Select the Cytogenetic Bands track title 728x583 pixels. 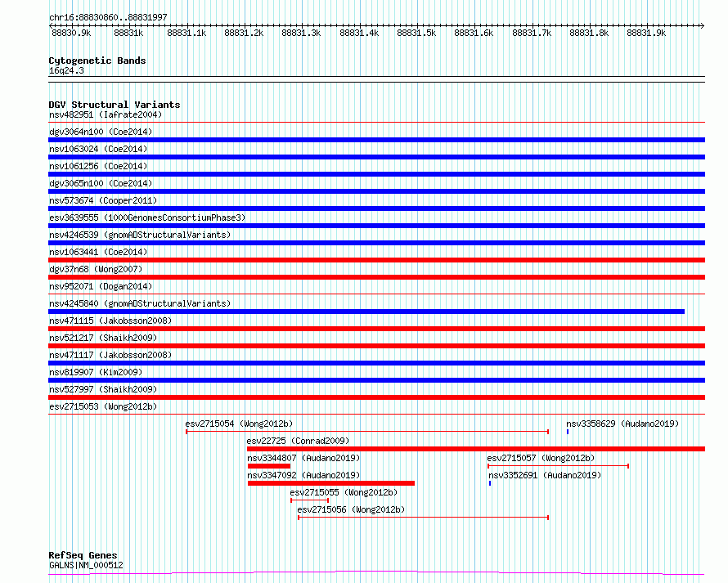coord(97,61)
